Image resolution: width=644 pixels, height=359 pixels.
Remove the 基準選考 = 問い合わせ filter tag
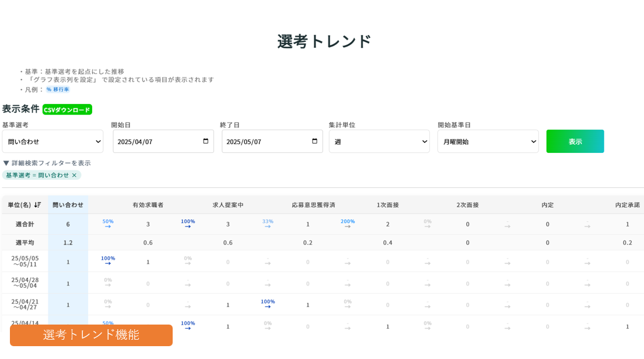point(74,175)
